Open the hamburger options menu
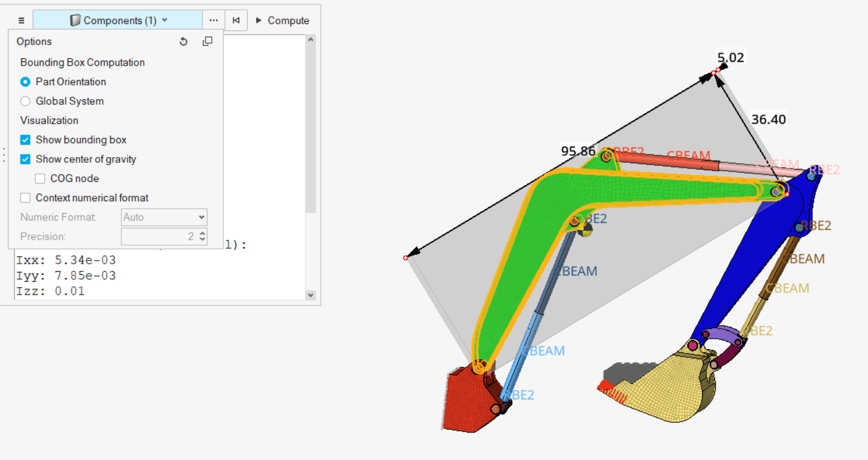The image size is (868, 460). [21, 20]
